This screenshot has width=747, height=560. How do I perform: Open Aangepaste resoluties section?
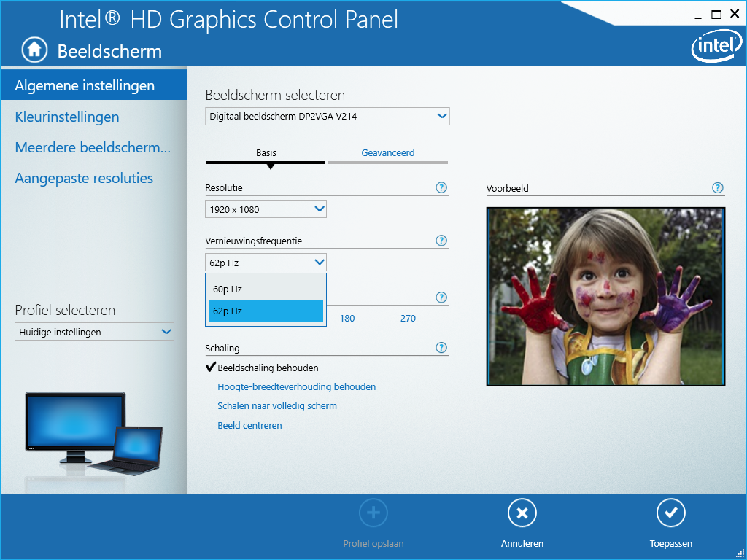point(84,178)
